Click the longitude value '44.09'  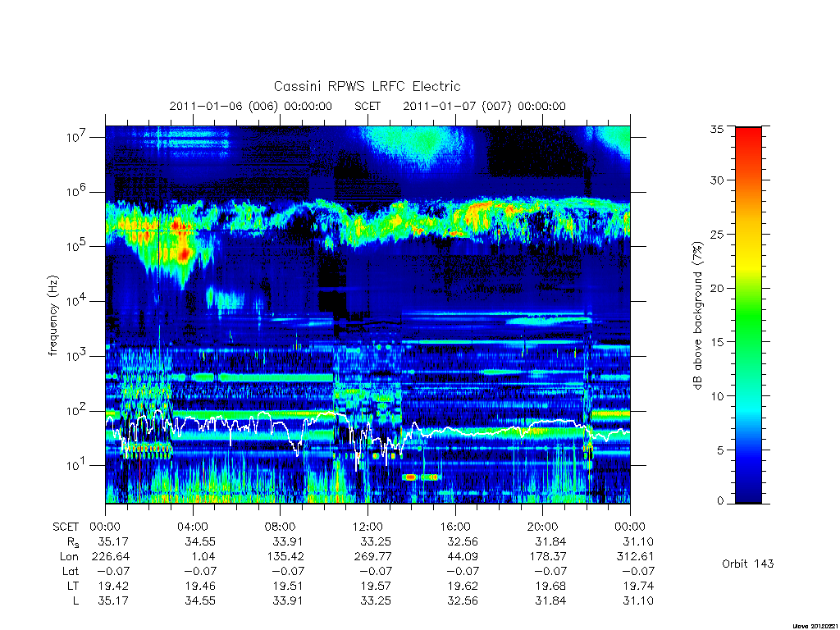463,557
